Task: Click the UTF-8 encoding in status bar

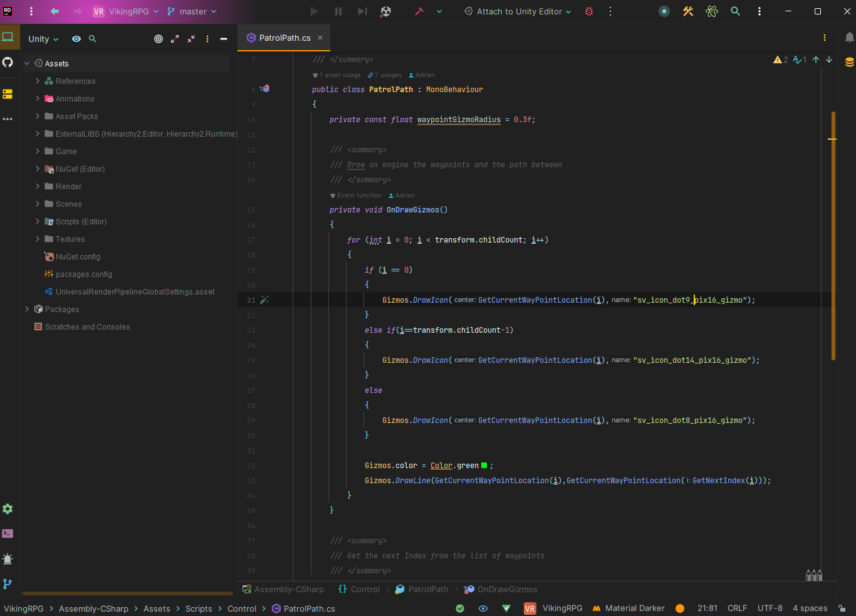Action: pos(770,608)
